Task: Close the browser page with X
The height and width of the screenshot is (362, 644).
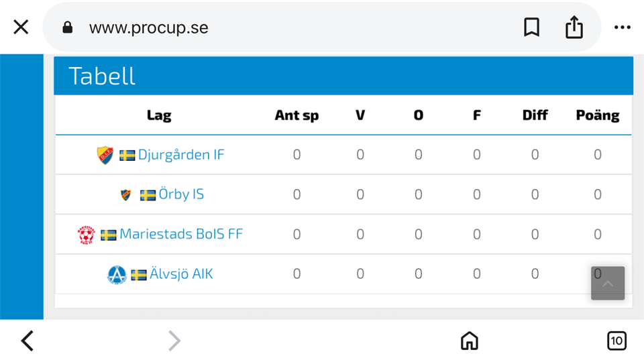Action: tap(21, 27)
